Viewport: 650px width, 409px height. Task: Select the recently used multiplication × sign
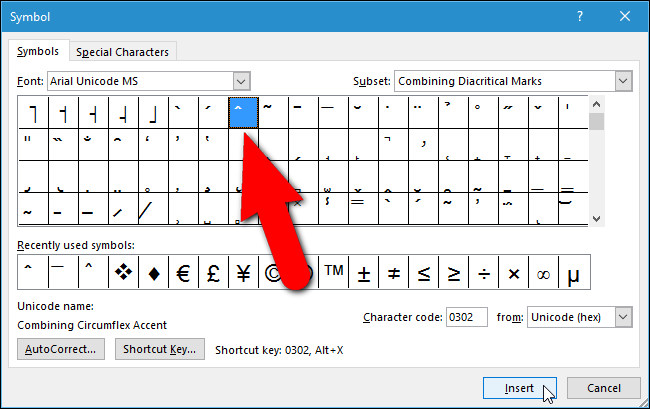(x=514, y=272)
